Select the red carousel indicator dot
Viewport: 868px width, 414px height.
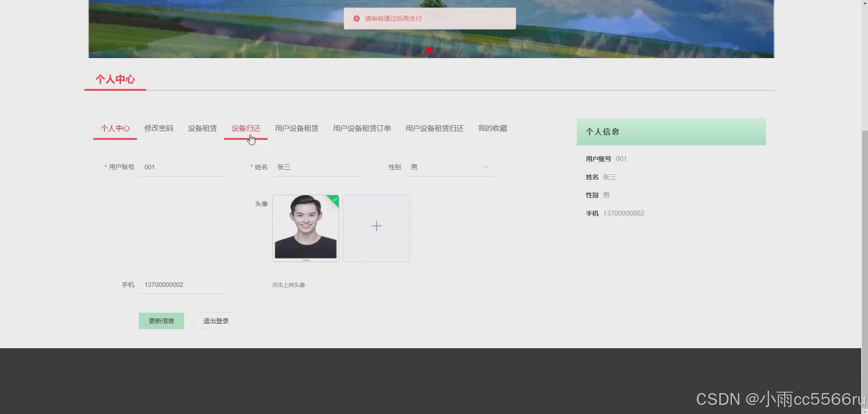coord(429,50)
